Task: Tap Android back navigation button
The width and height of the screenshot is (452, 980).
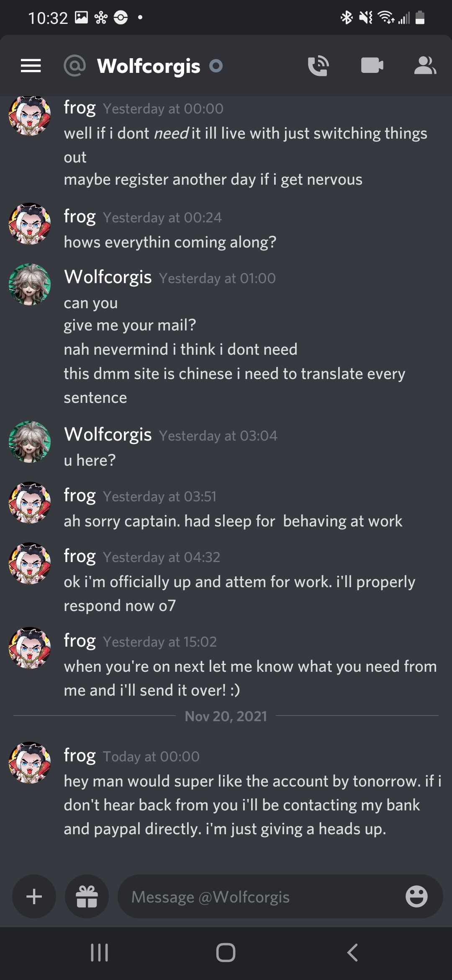Action: [352, 953]
